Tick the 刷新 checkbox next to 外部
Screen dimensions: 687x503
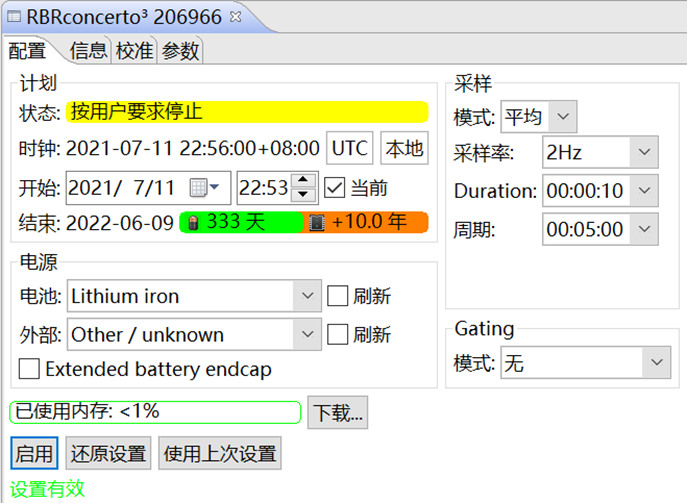coord(338,334)
